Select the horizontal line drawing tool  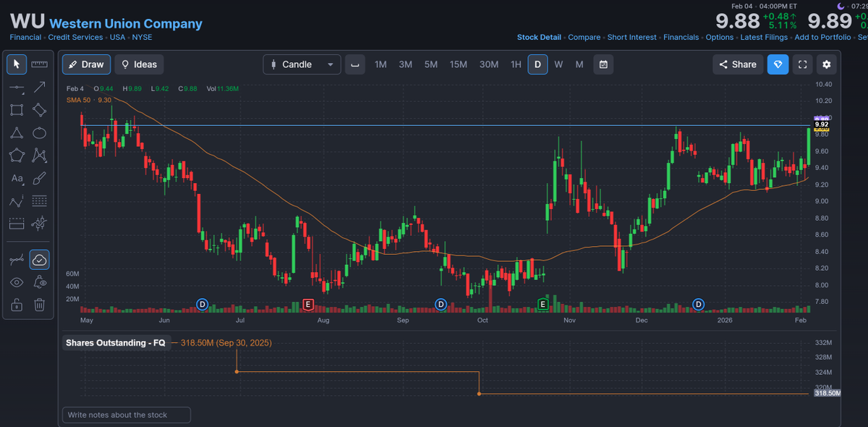pyautogui.click(x=17, y=88)
